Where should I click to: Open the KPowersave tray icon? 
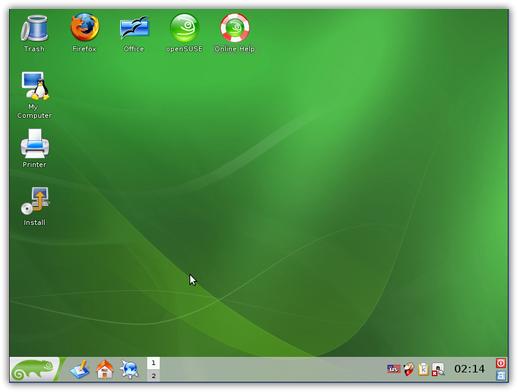pos(409,369)
